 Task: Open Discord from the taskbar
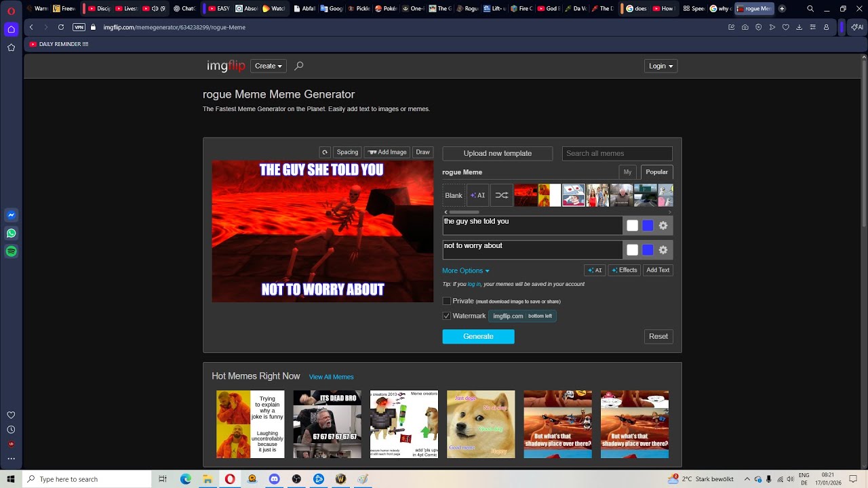click(275, 479)
